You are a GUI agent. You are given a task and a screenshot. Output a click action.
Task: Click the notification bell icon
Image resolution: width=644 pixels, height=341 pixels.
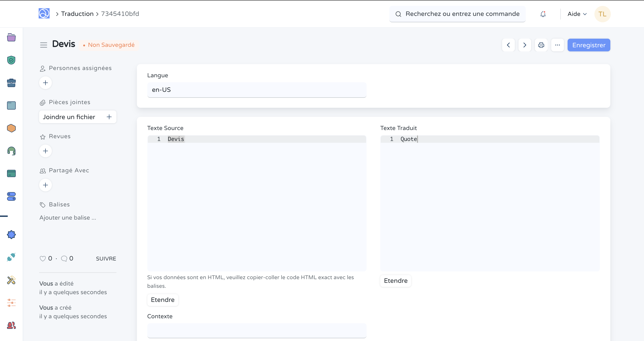coord(543,14)
